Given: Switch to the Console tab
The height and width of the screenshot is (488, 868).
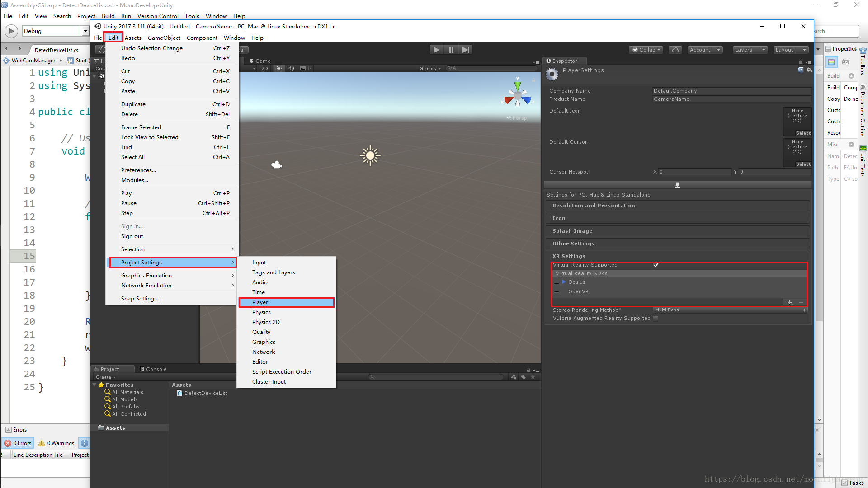Looking at the screenshot, I should click(x=153, y=369).
